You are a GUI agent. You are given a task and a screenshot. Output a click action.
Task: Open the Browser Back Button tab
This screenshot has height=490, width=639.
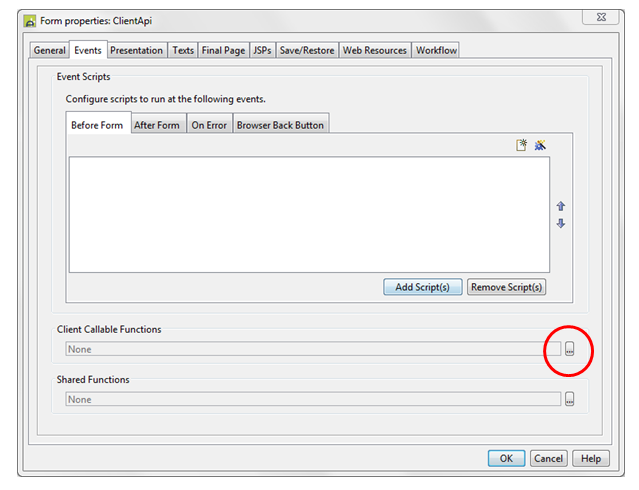pos(280,125)
